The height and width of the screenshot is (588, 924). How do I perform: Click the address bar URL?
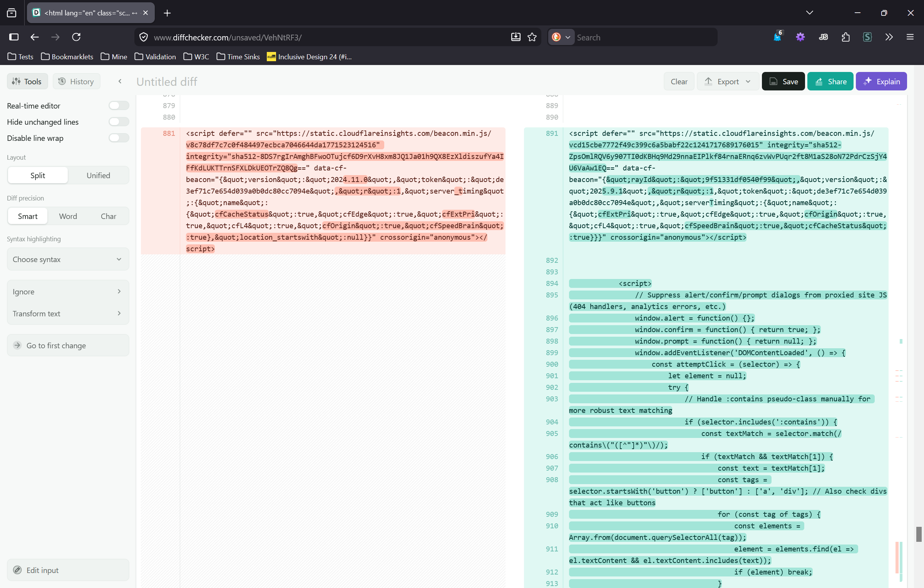click(x=228, y=37)
